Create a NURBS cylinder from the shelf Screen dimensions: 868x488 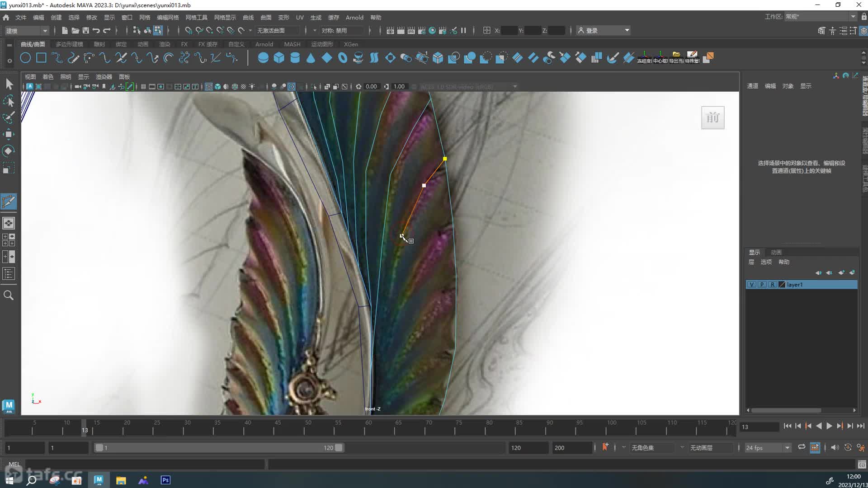tap(295, 58)
